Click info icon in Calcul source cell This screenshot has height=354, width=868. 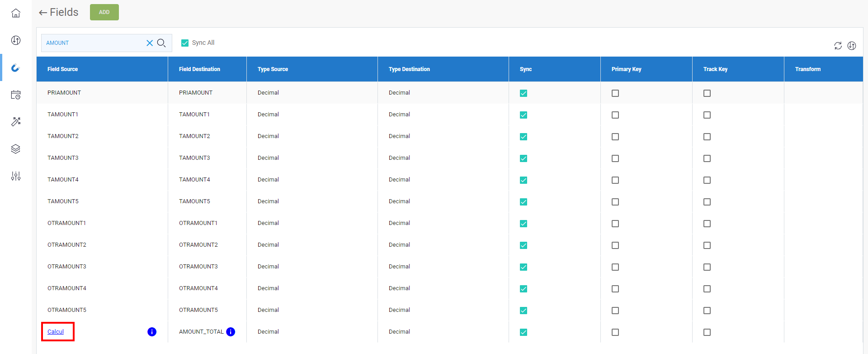(152, 332)
